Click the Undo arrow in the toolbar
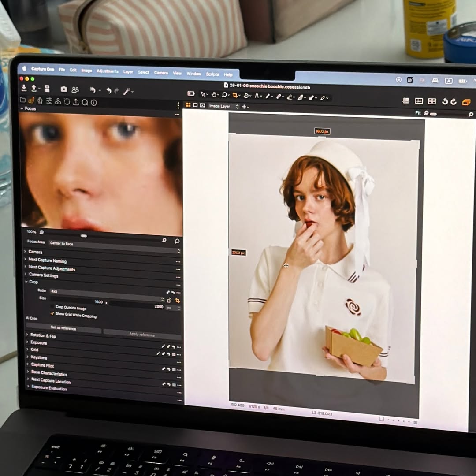The image size is (476, 476). [x=108, y=90]
